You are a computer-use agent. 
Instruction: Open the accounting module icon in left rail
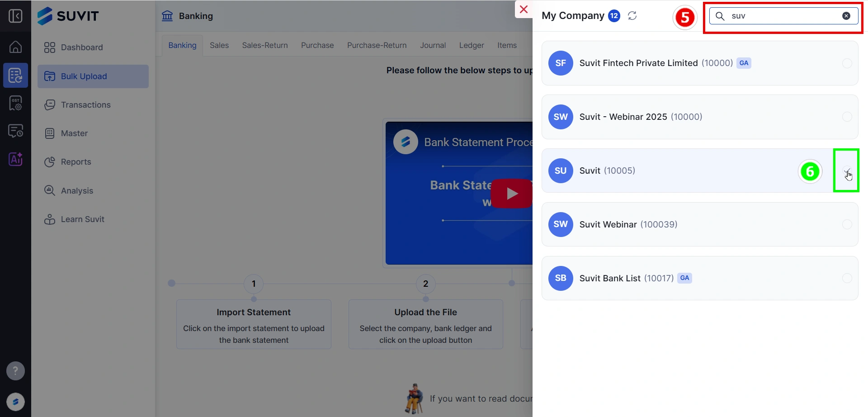pos(15,75)
